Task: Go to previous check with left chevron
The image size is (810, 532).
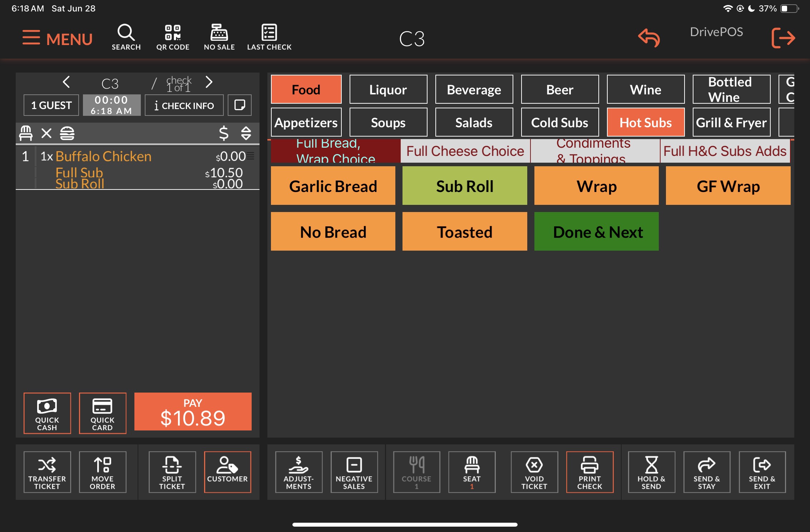Action: point(66,82)
